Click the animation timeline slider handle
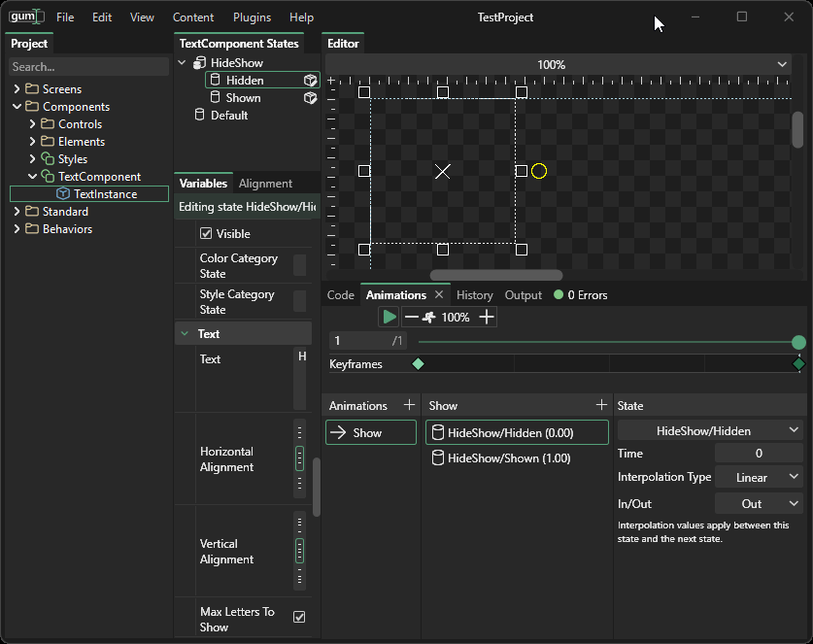The height and width of the screenshot is (644, 813). pos(798,342)
